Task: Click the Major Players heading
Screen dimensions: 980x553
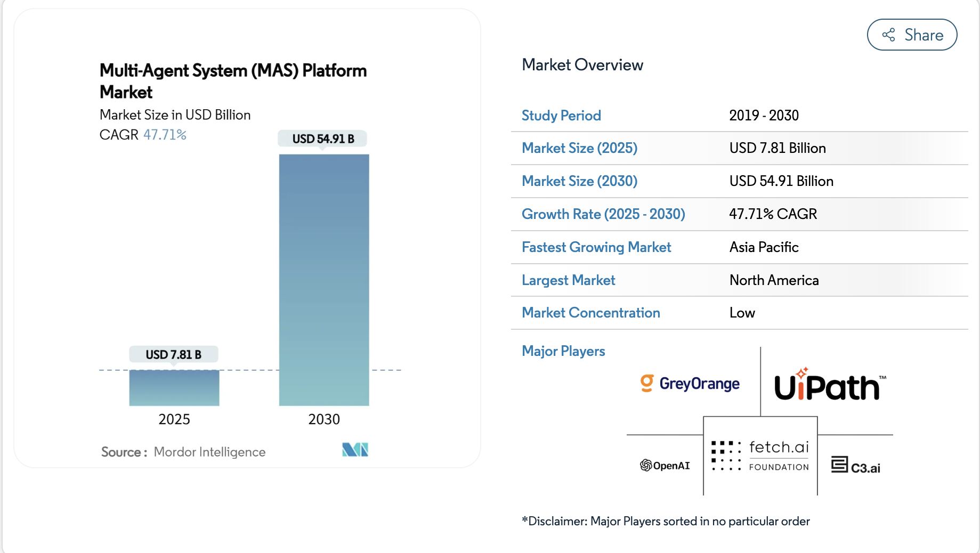Action: click(563, 351)
